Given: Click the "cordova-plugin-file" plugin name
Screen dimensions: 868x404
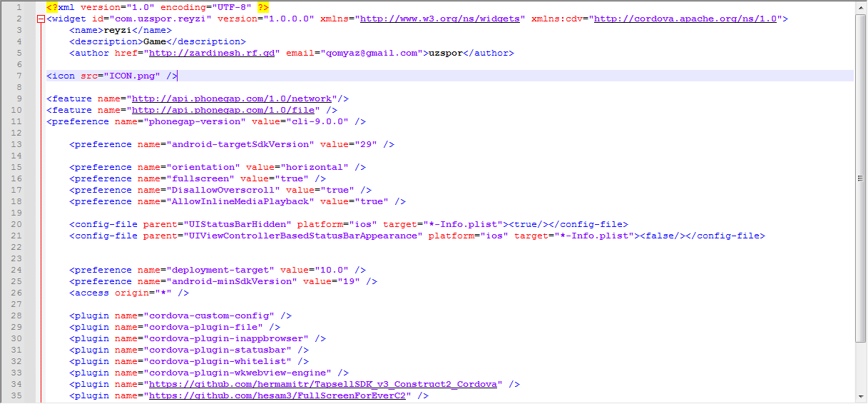Looking at the screenshot, I should [203, 327].
